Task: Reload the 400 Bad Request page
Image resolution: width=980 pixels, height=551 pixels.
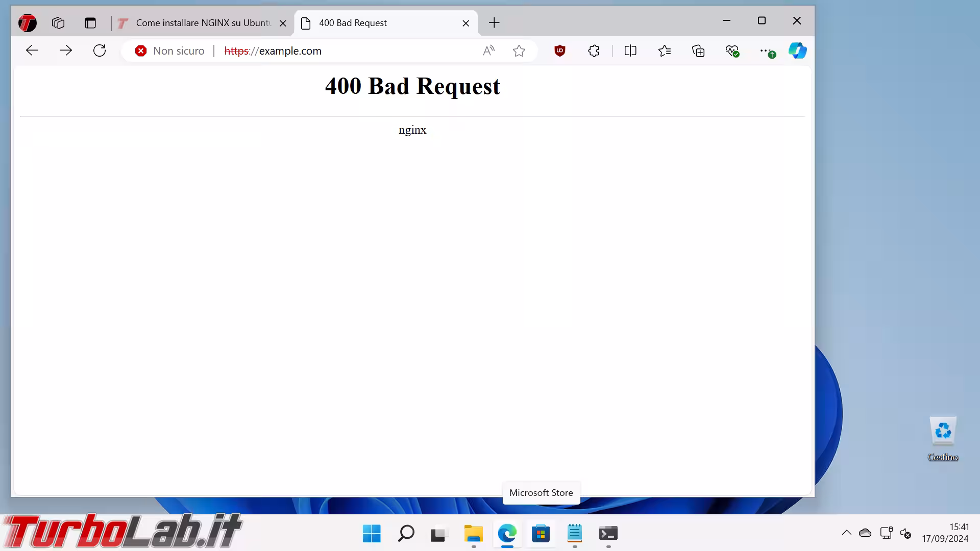Action: (x=100, y=51)
